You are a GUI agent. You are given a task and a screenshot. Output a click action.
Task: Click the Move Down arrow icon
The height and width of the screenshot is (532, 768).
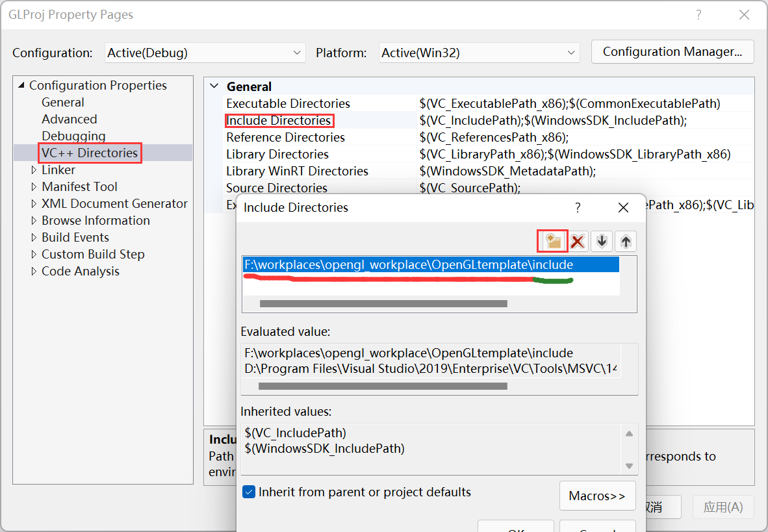tap(601, 240)
